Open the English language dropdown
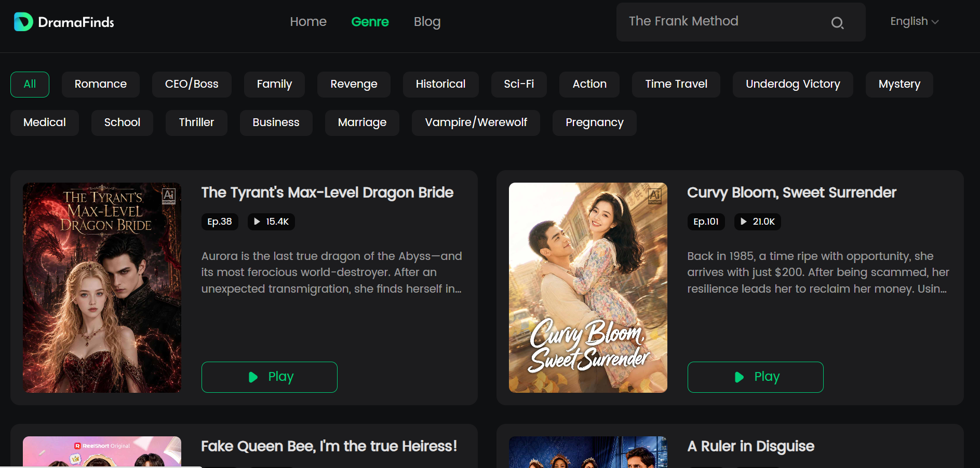The image size is (980, 468). point(914,21)
